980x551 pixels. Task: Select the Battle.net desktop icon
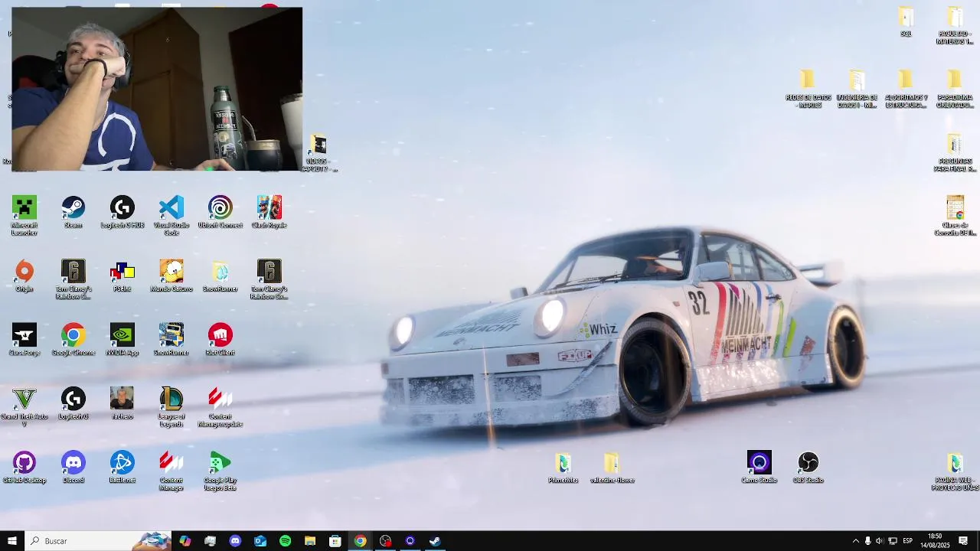122,468
